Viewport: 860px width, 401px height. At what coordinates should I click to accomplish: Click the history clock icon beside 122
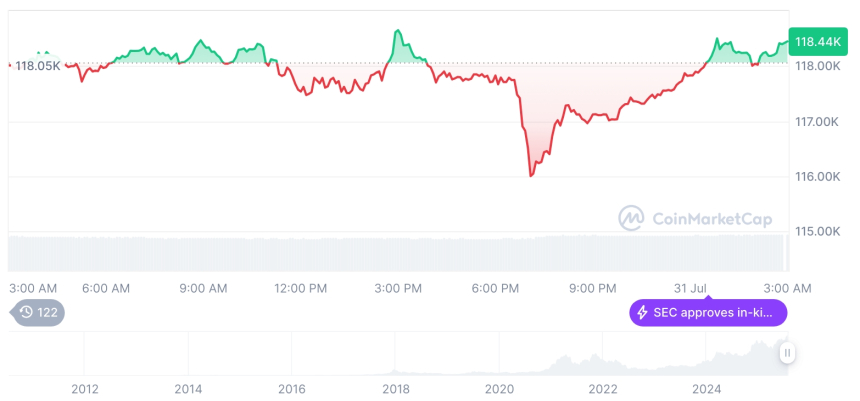point(26,313)
